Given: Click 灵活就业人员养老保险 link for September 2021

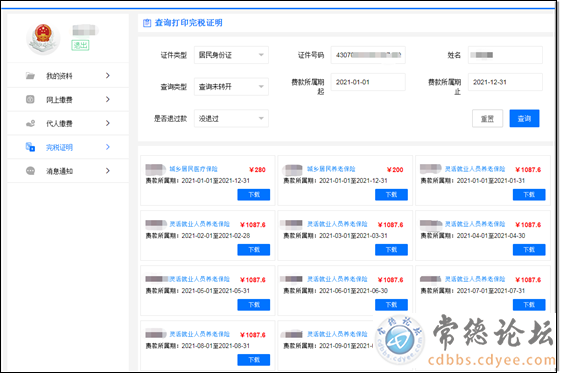Looking at the screenshot, I should [x=337, y=334].
